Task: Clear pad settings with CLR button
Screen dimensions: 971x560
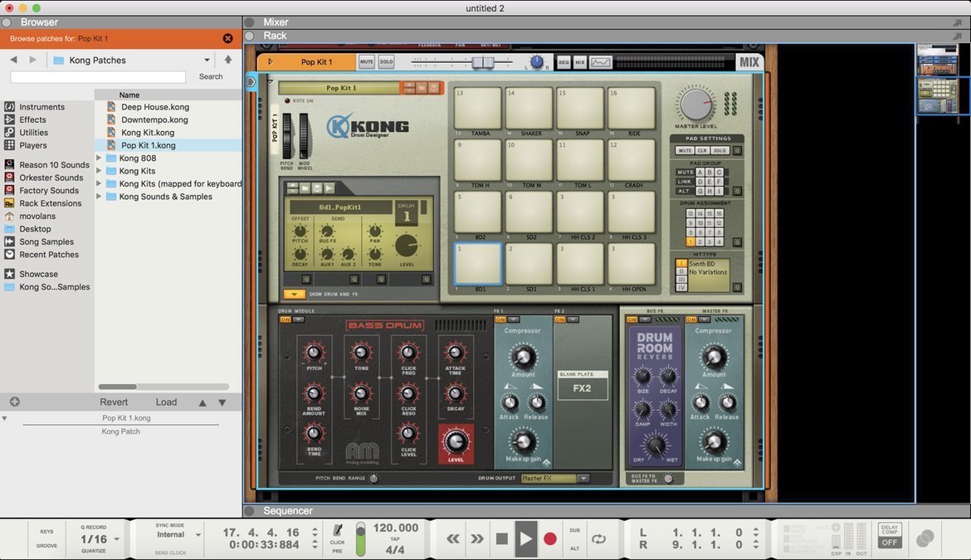Action: coord(701,150)
